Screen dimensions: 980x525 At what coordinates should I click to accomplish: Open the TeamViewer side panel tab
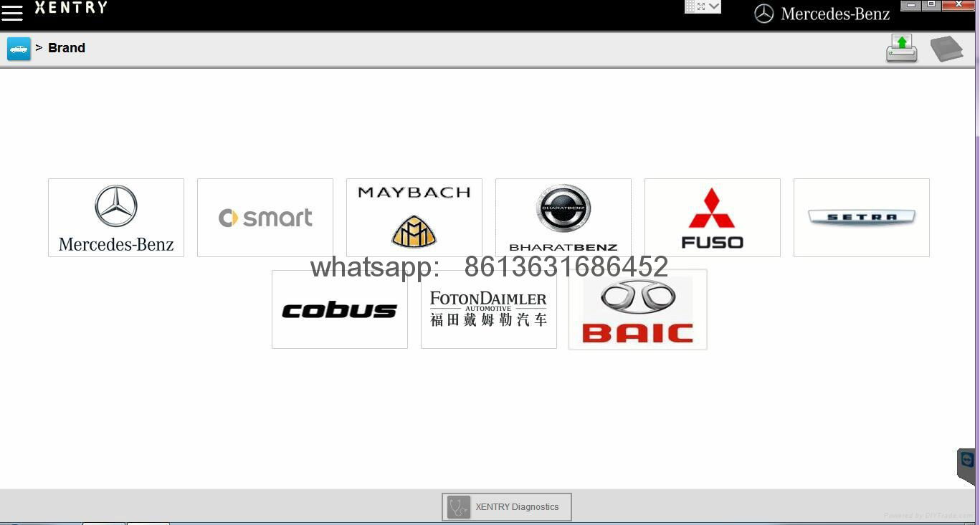966,466
